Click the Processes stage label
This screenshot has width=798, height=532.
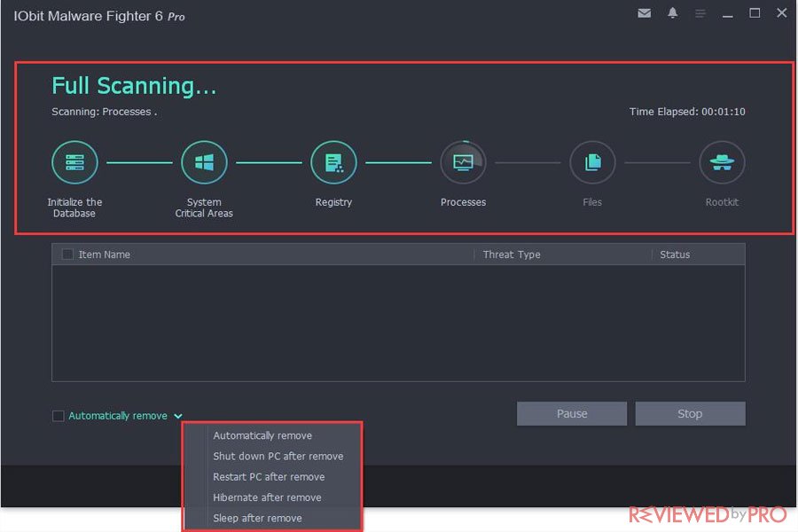point(463,202)
